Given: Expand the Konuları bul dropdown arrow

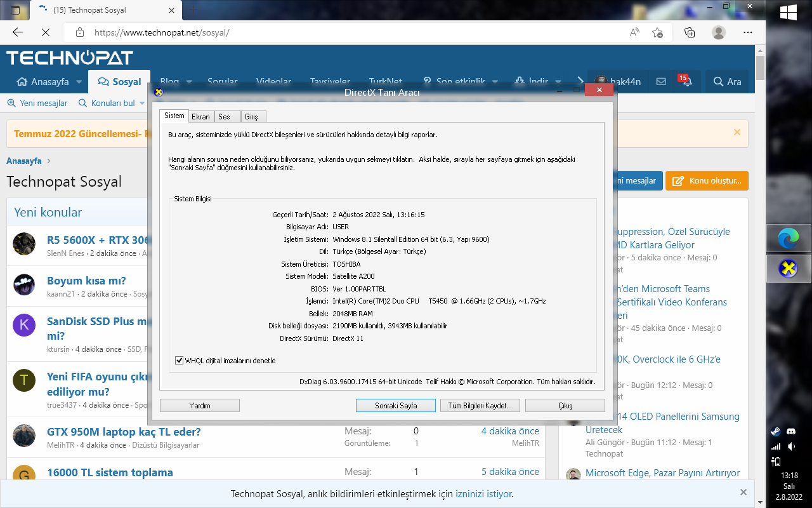Looking at the screenshot, I should click(x=143, y=104).
